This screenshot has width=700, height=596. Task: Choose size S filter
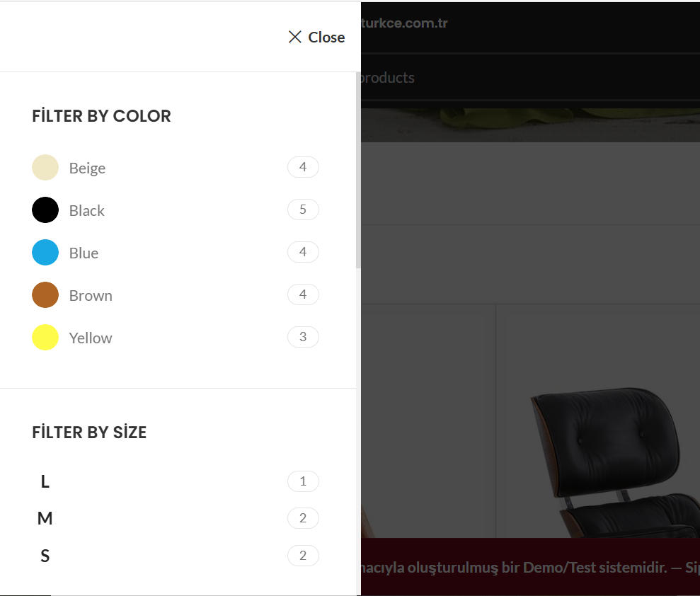click(45, 556)
